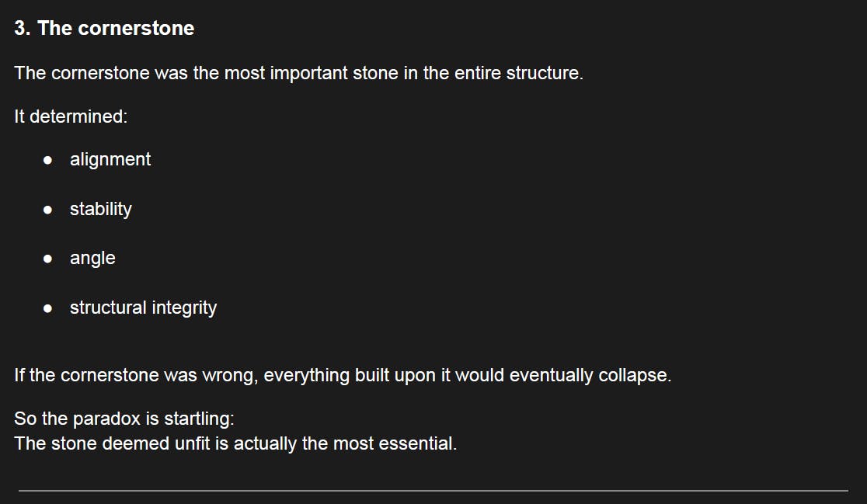Click the bullet dot beside "structural integrity"
Screen dimensions: 867x504
point(48,308)
